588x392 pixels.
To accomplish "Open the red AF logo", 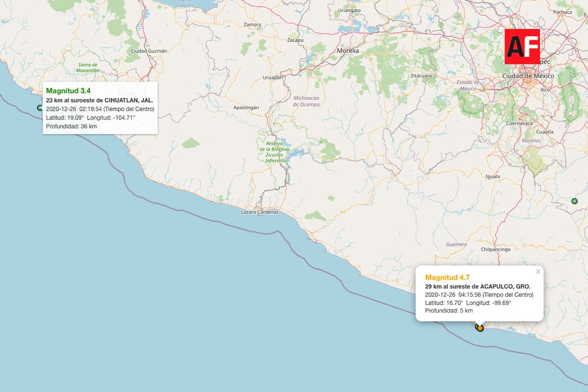I will 522,46.
